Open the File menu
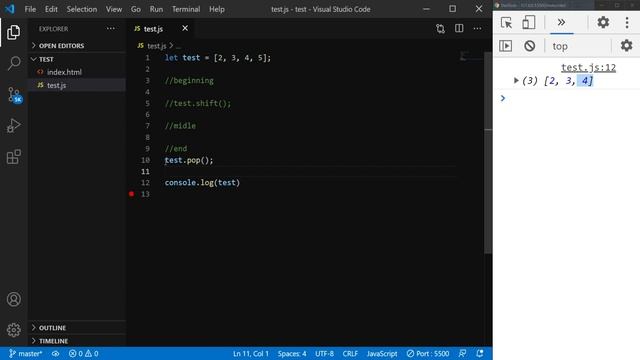The height and width of the screenshot is (360, 640). [x=30, y=9]
